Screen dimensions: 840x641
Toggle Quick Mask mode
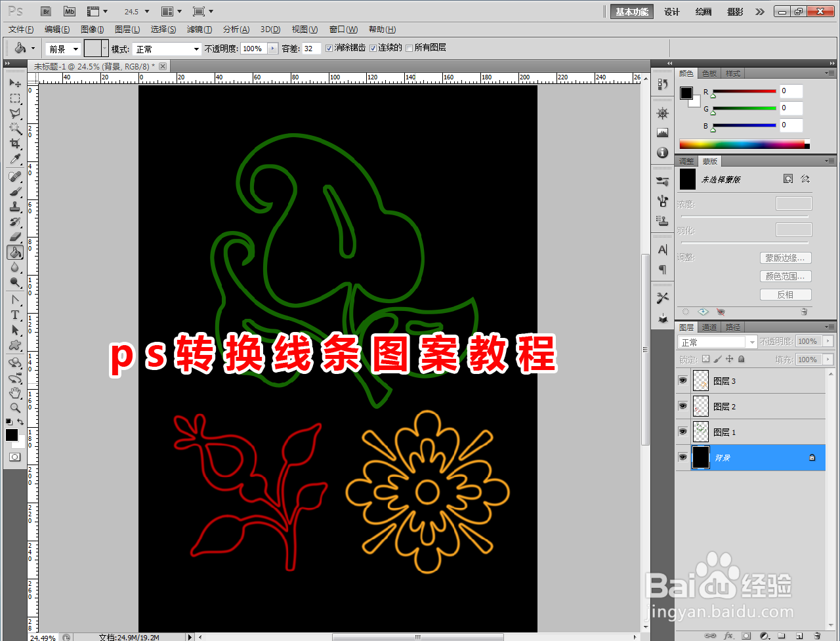click(15, 457)
